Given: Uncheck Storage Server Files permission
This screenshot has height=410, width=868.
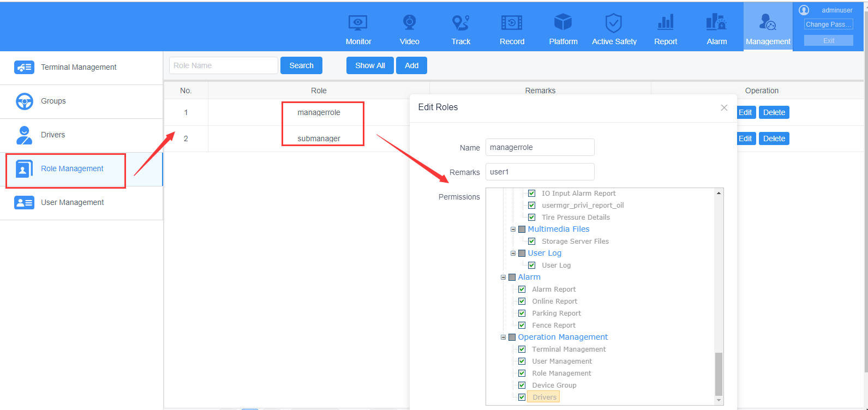Looking at the screenshot, I should (531, 241).
